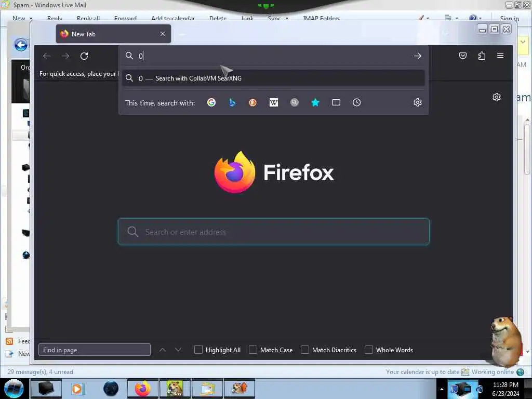
Task: Click the Firefox logo on new tab page
Action: pos(235,172)
